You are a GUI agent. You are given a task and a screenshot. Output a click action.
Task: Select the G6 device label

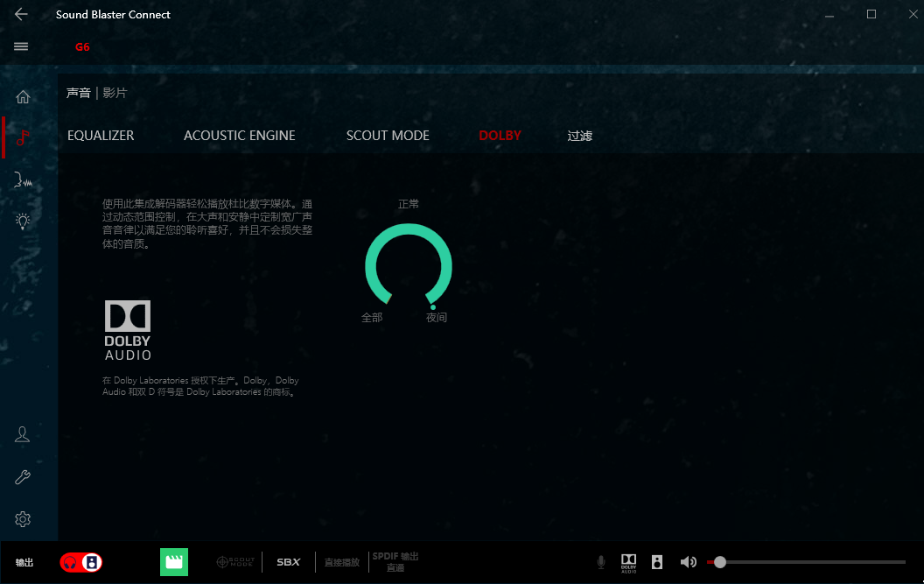(82, 47)
